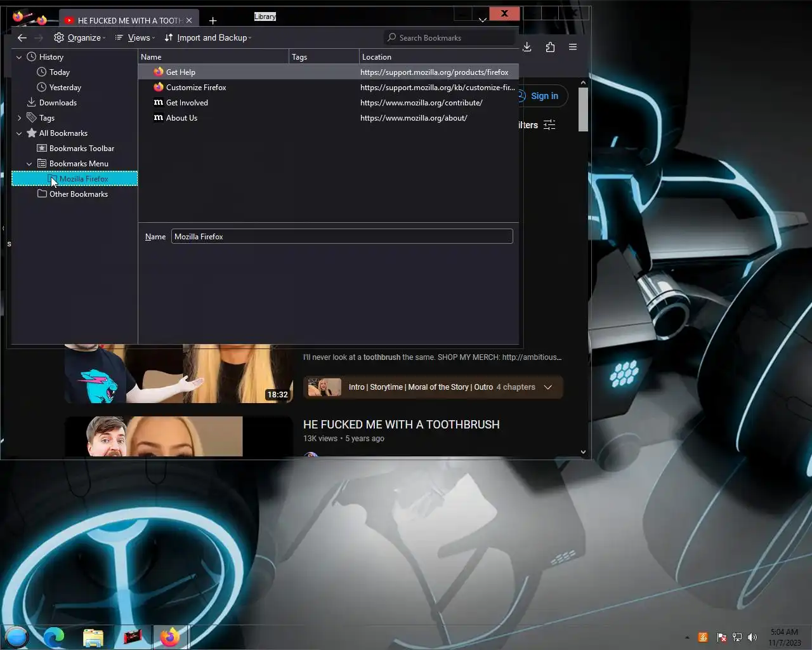Select Today under History

pyautogui.click(x=60, y=72)
